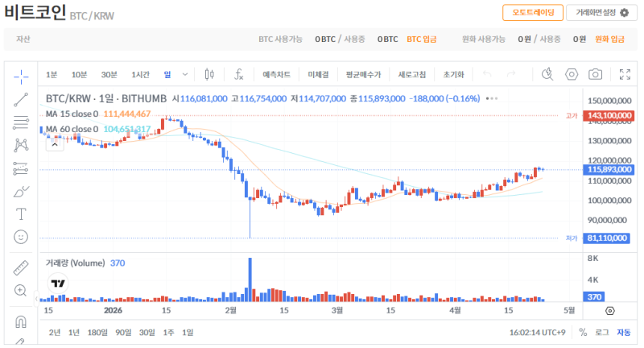Open legend more options three dots
The image size is (644, 348).
492,98
